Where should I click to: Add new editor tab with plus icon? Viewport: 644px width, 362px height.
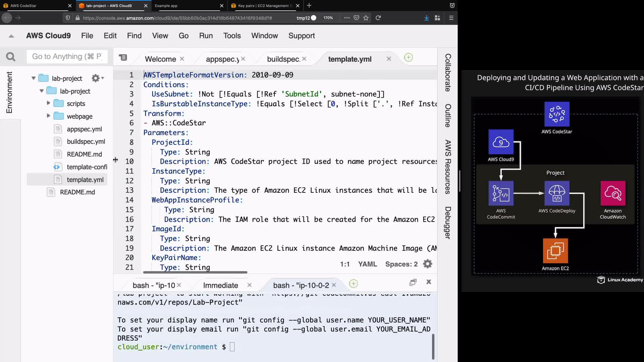[408, 58]
